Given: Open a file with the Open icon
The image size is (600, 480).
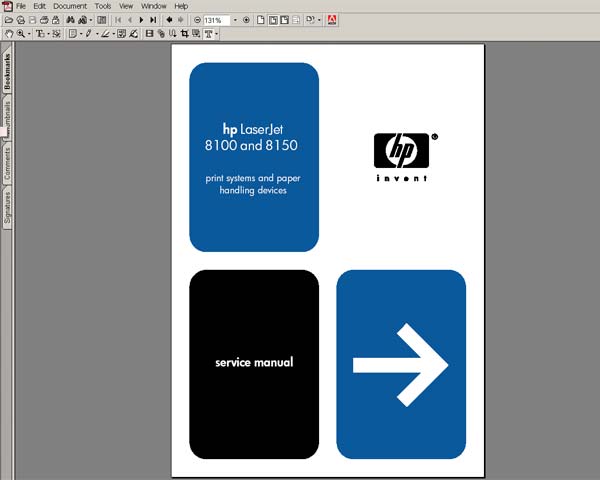Looking at the screenshot, I should pyautogui.click(x=8, y=20).
